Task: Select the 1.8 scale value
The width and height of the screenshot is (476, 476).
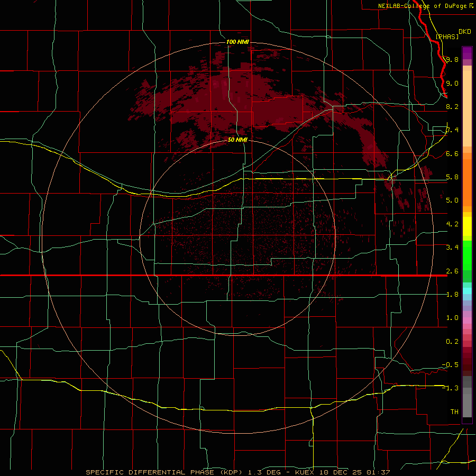Action: click(452, 295)
